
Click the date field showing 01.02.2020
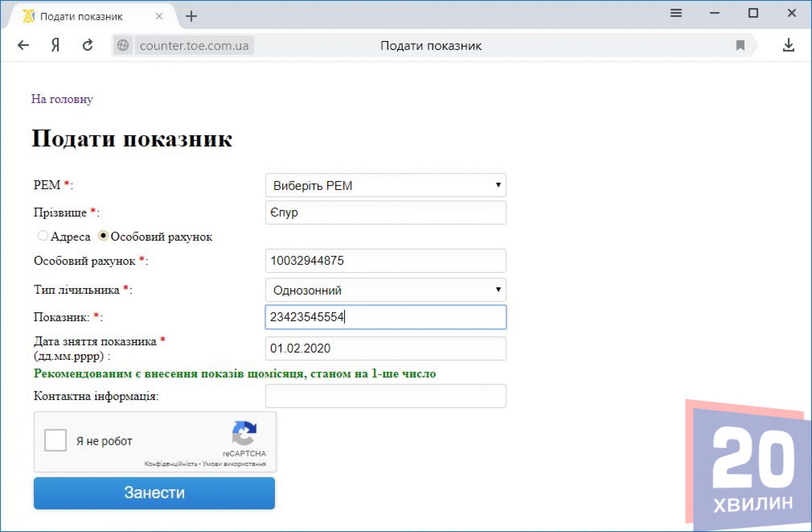385,348
